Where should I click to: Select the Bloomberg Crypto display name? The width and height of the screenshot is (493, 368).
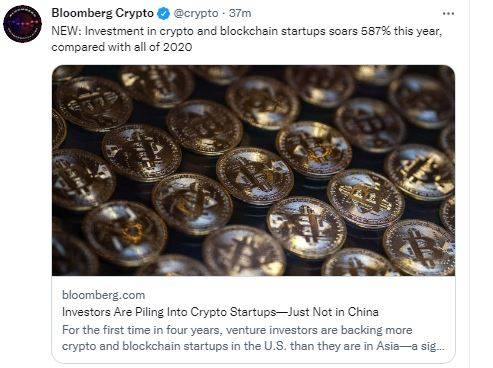click(x=103, y=13)
